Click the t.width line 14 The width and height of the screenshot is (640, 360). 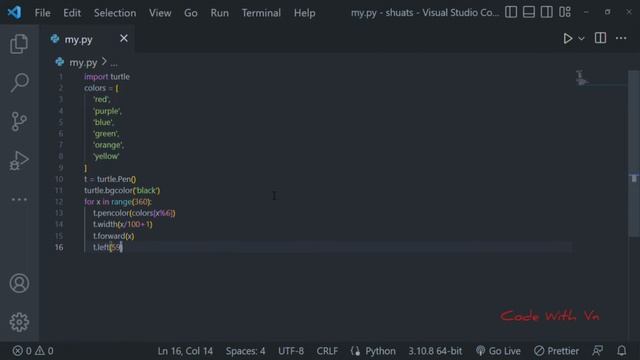(122, 224)
